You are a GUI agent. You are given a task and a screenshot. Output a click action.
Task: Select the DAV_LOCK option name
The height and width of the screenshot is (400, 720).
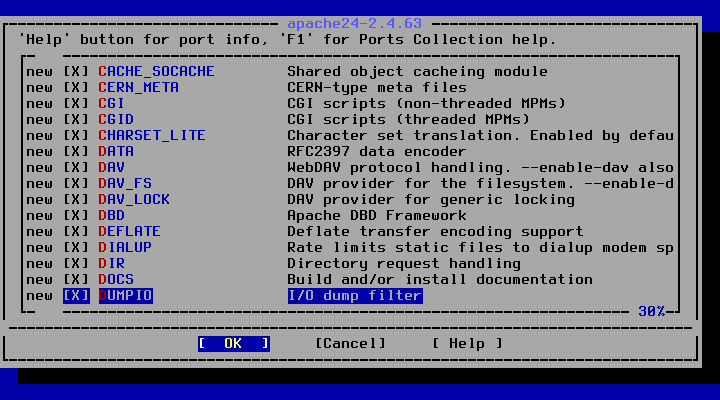[134, 200]
